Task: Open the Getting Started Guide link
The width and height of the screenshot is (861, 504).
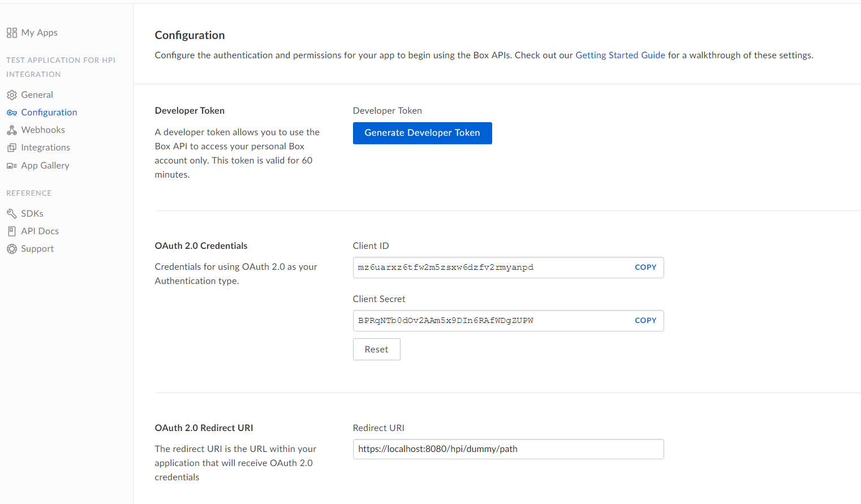Action: pos(620,55)
